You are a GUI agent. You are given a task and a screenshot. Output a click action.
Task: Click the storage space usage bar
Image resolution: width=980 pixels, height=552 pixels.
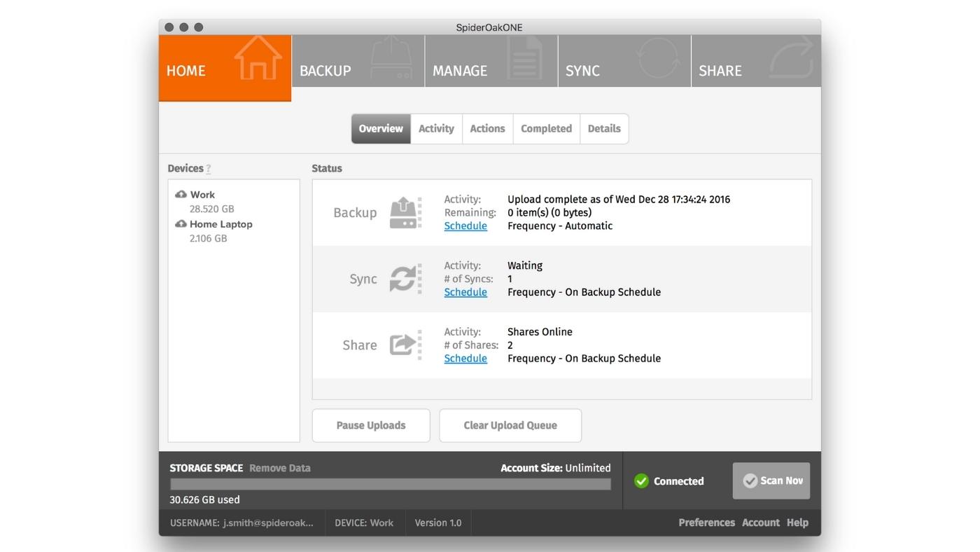pos(391,484)
